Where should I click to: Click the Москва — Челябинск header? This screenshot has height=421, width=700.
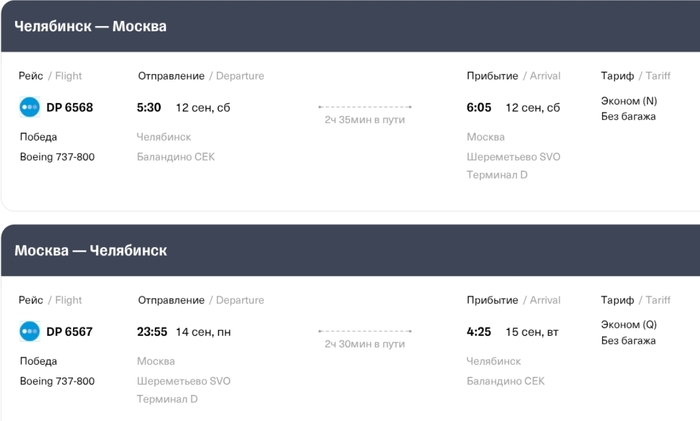(91, 250)
